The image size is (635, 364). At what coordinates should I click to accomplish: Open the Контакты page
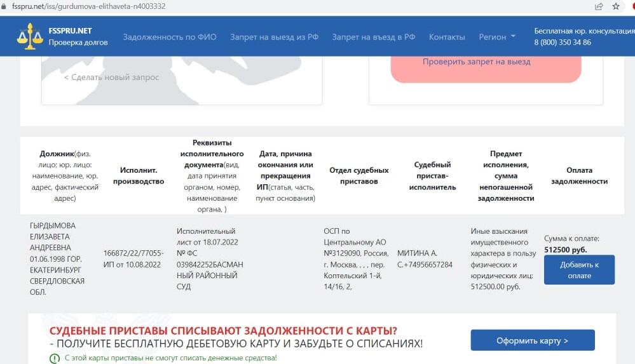click(x=447, y=37)
